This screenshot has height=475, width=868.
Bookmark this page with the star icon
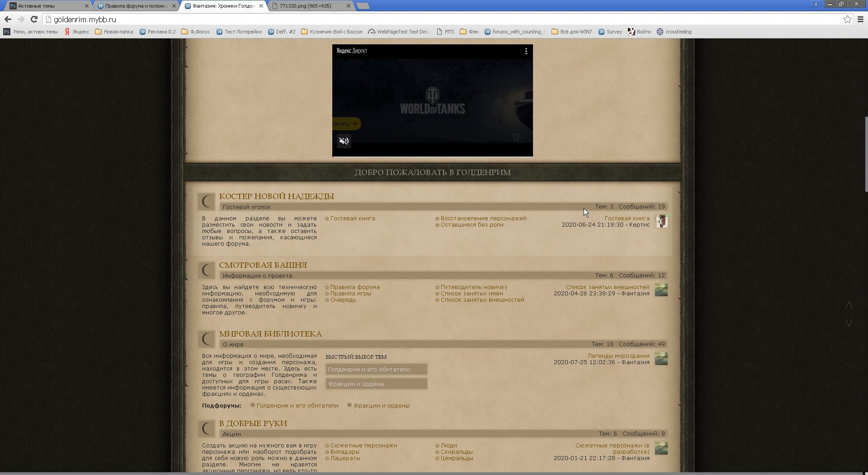point(847,19)
